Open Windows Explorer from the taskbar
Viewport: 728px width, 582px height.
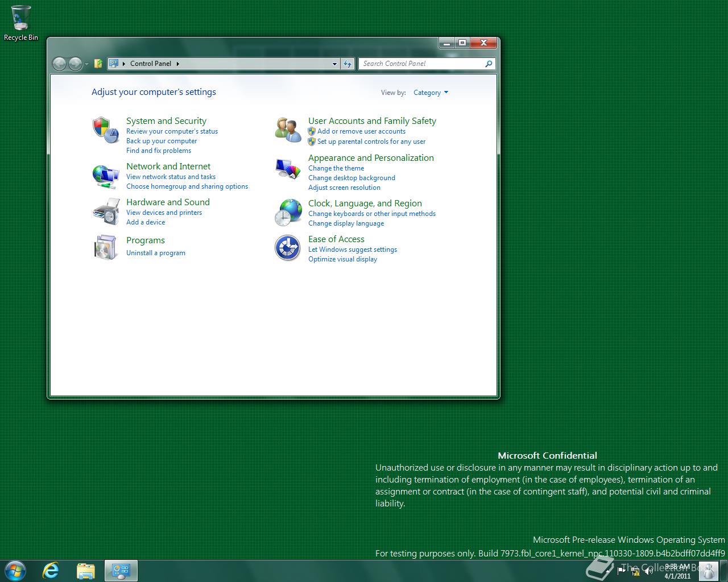click(x=86, y=571)
